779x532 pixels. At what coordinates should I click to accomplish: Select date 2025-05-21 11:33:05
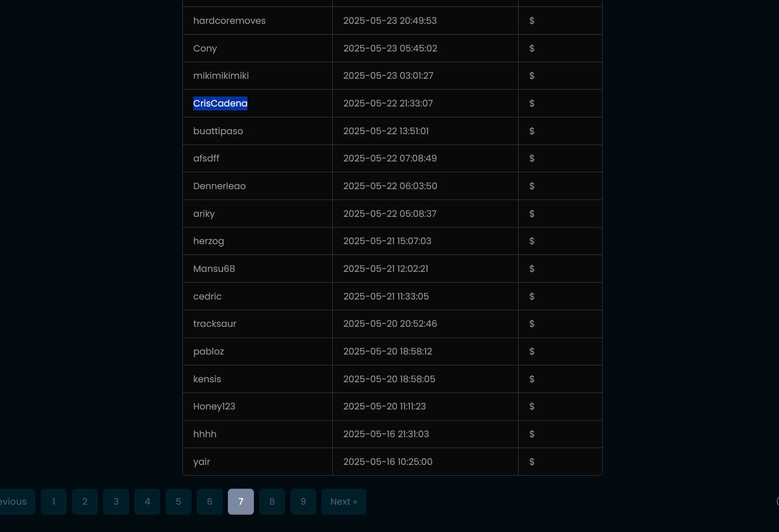(386, 297)
